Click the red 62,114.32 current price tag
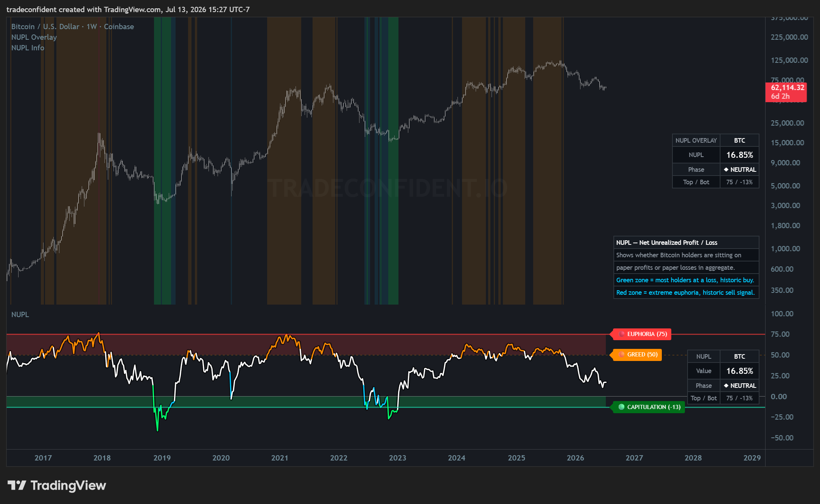Screen dimensions: 820x504 (x=787, y=92)
